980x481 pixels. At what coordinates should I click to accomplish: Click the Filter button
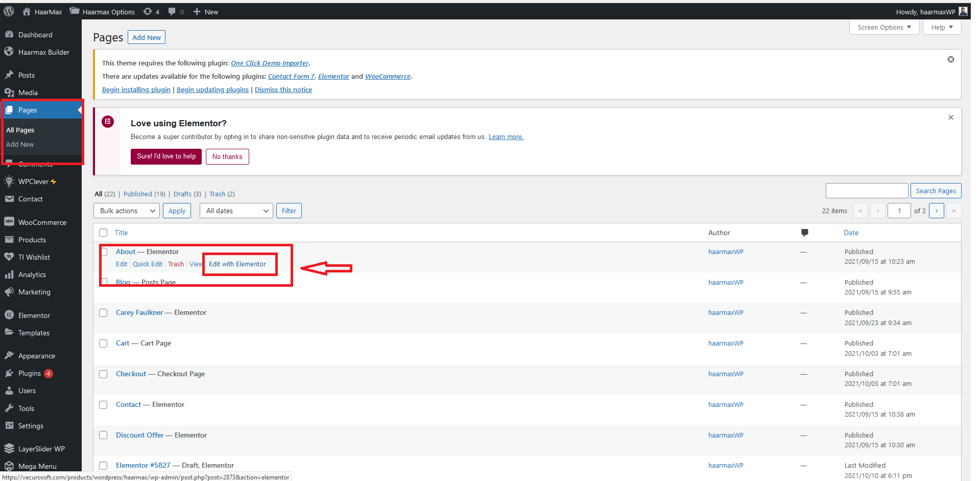pyautogui.click(x=289, y=211)
